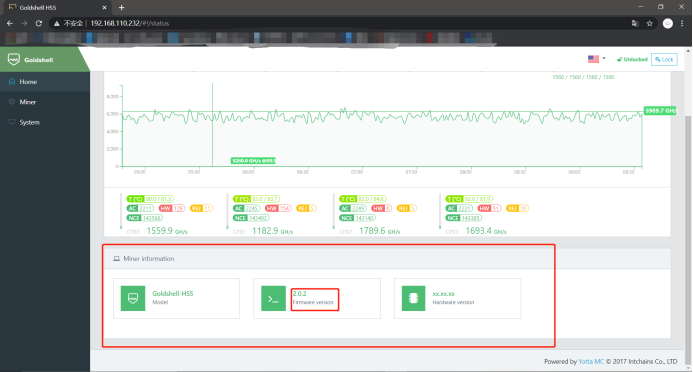This screenshot has height=372, width=693.
Task: Click temperature badge 83.0 / 83.7
Action: (x=257, y=199)
